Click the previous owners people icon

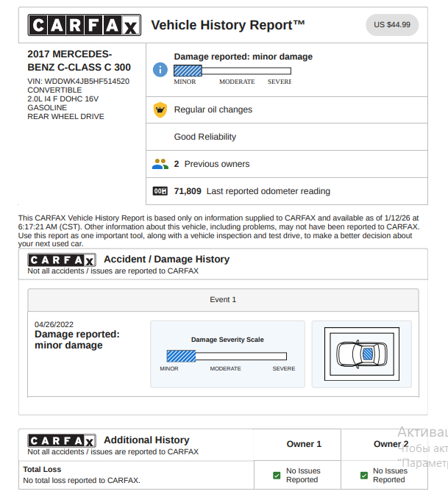point(160,164)
